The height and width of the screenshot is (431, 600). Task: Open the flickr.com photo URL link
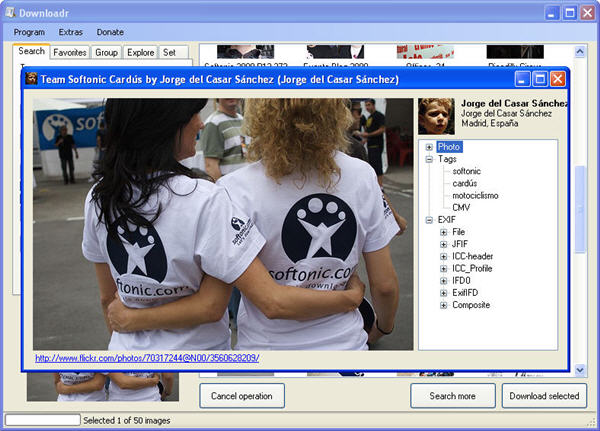pyautogui.click(x=147, y=358)
